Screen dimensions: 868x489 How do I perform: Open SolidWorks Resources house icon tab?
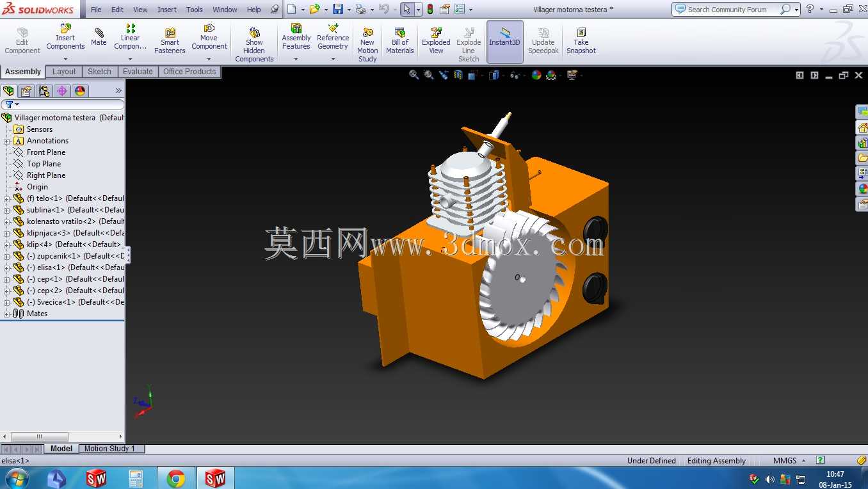[x=862, y=127]
